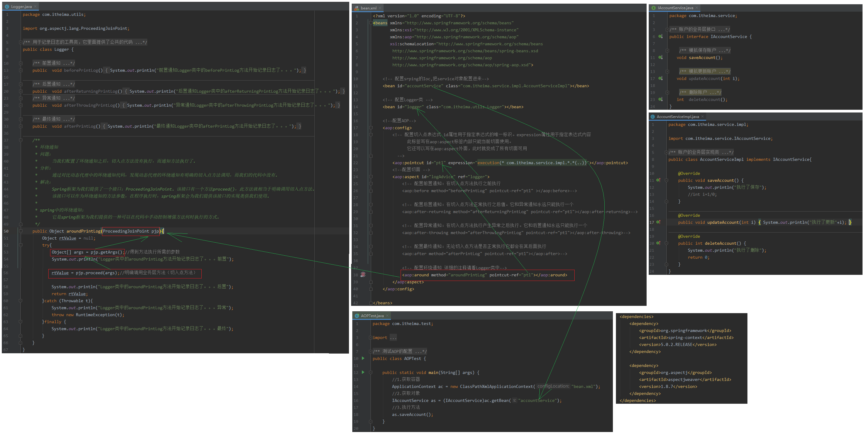Click implements gutter marker on deleteAccount in AccountServiceImpl
This screenshot has height=439, width=868.
point(658,243)
